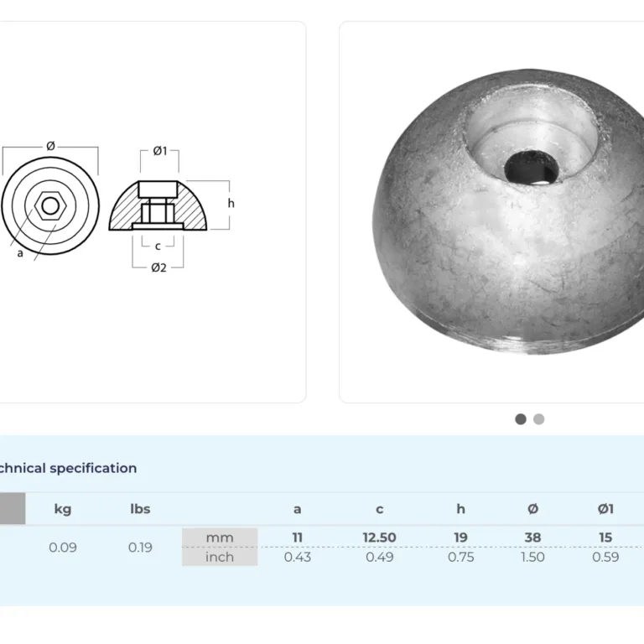Click the Ø1 column header in the table
Image resolution: width=644 pixels, height=644 pixels.
(605, 509)
